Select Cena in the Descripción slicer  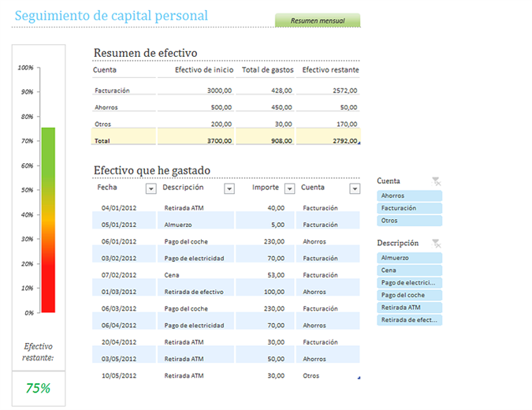410,270
